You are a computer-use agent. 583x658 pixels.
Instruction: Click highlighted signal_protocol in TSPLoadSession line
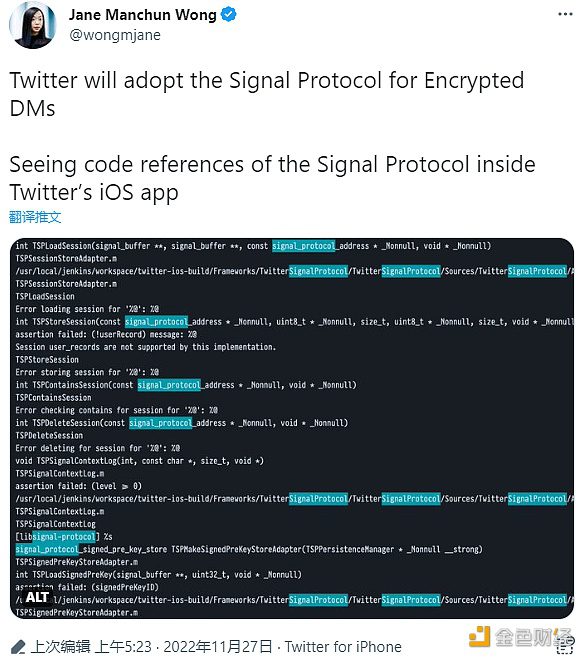pos(303,246)
